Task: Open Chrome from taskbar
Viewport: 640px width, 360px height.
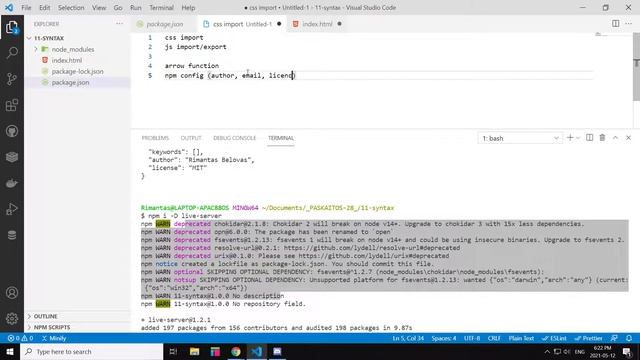Action: [x=236, y=351]
